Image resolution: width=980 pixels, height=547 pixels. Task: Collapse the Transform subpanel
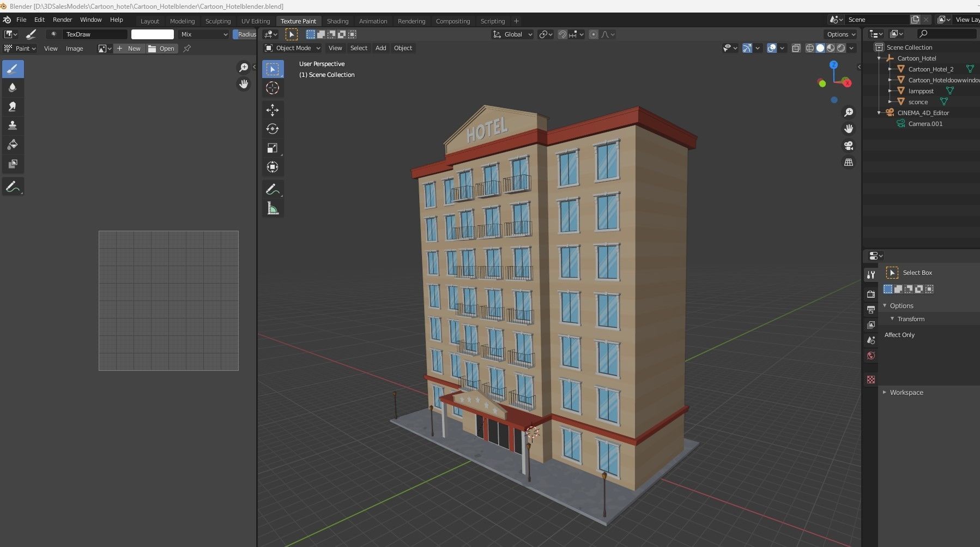(892, 319)
